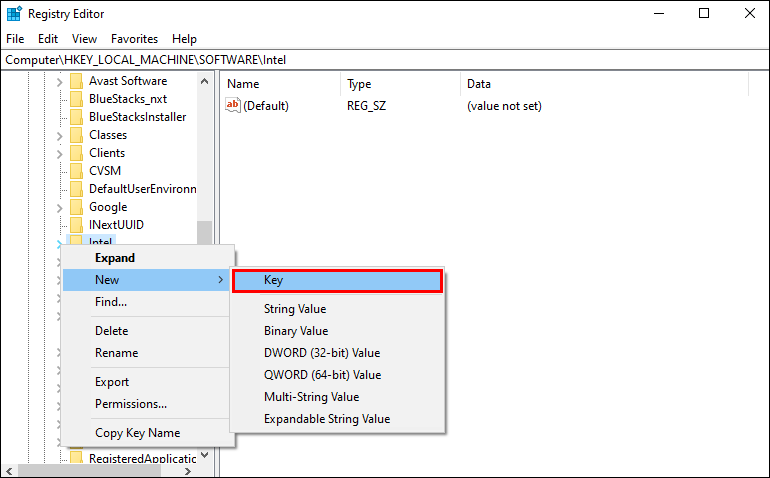770x478 pixels.
Task: Click the BlueStacks_nxt folder icon
Action: tap(76, 99)
